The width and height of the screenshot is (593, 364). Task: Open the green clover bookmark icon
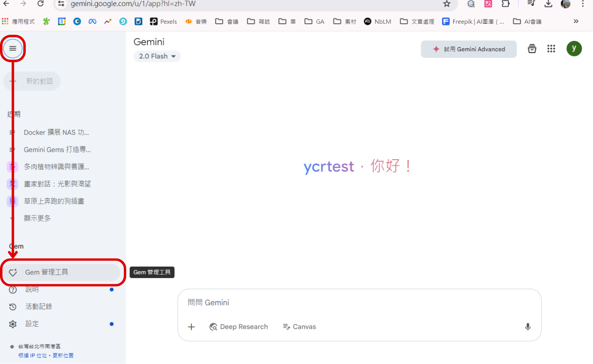[46, 21]
